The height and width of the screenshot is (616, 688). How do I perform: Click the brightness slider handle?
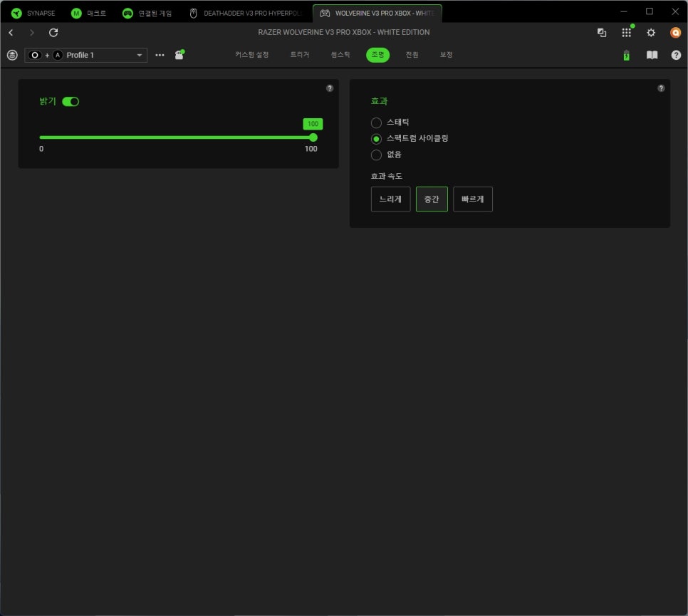tap(313, 137)
